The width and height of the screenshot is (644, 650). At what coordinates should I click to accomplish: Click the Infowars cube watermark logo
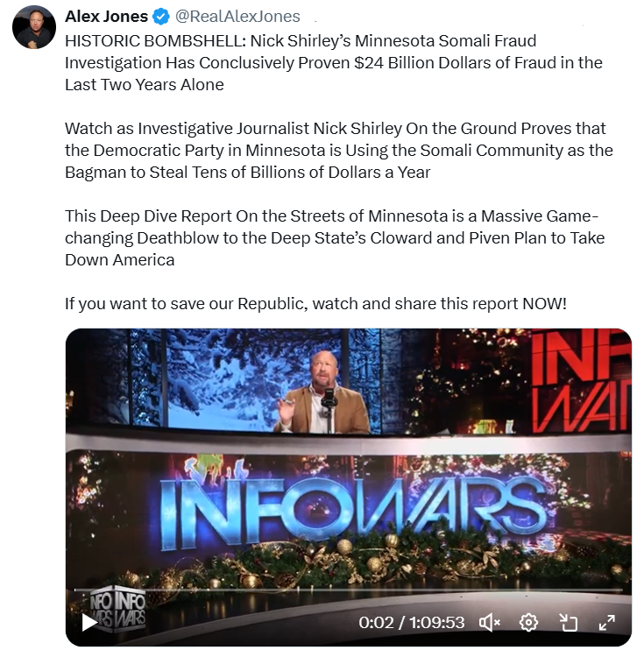point(118,609)
